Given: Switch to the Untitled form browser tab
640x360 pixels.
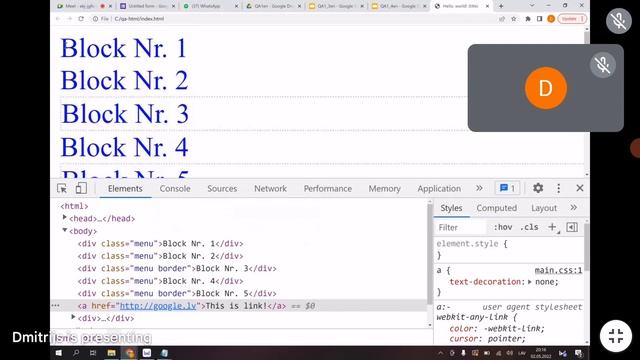Looking at the screenshot, I should tap(148, 6).
